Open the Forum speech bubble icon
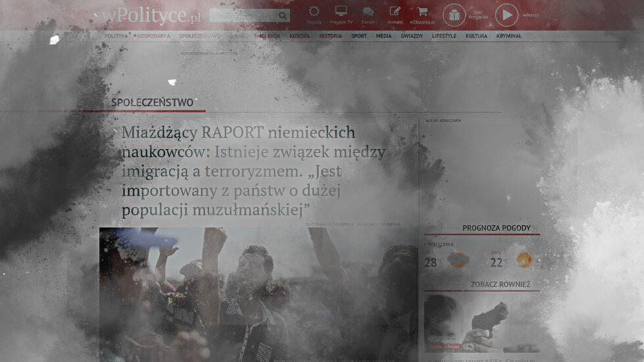Image resolution: width=644 pixels, height=362 pixels. click(368, 12)
